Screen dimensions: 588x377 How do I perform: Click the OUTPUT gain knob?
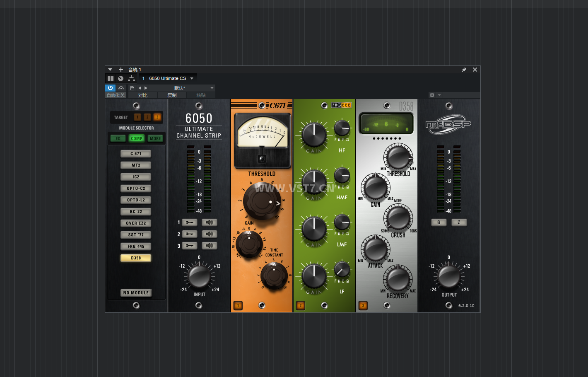[449, 277]
